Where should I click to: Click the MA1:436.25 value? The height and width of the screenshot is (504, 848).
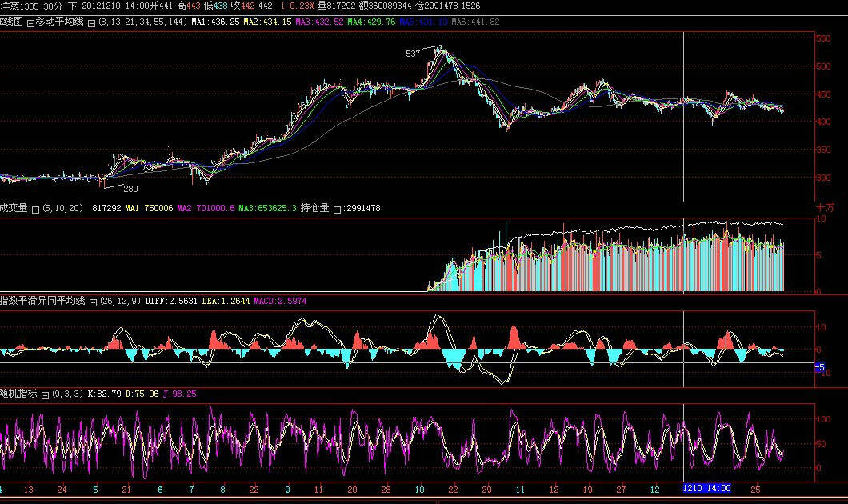coord(215,22)
